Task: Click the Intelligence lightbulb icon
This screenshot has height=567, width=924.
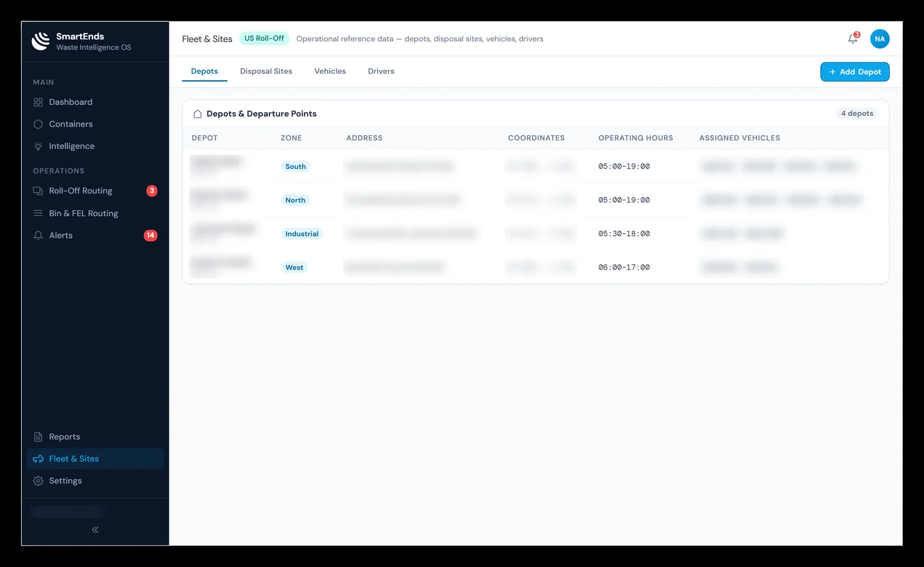Action: point(38,146)
